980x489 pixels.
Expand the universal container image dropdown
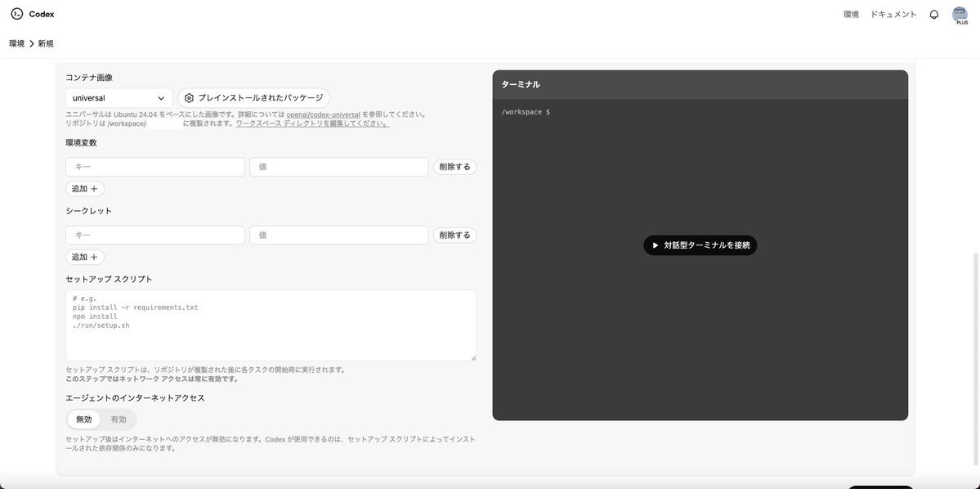pyautogui.click(x=119, y=98)
